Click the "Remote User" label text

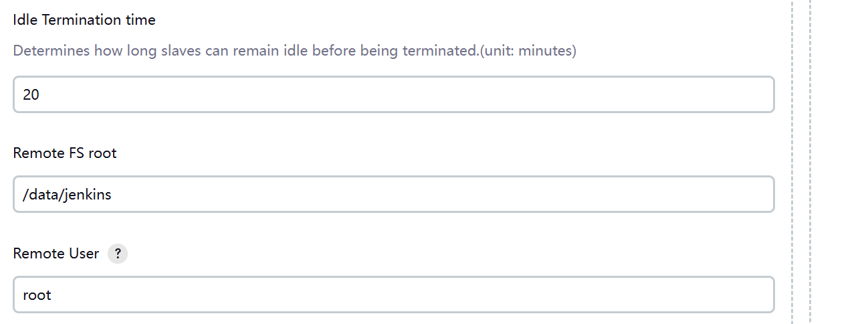point(56,254)
